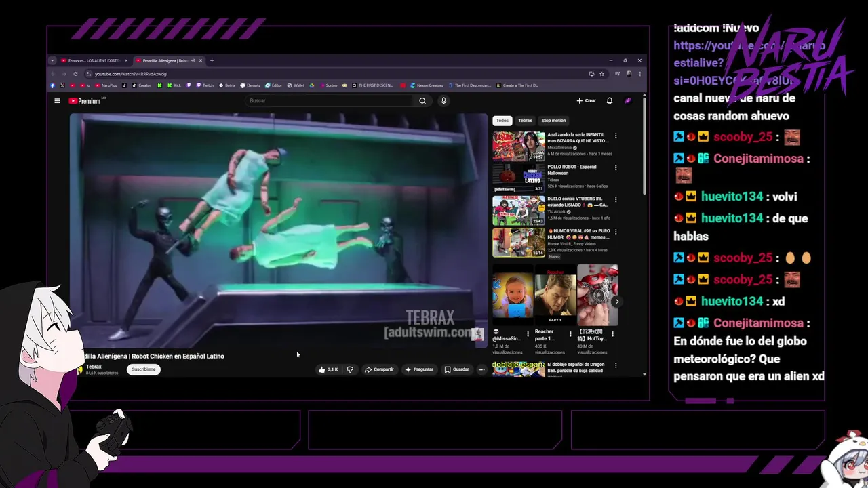The image size is (868, 488).
Task: Open options menu for 'Analizando la serie INFANTIL'
Action: point(616,136)
